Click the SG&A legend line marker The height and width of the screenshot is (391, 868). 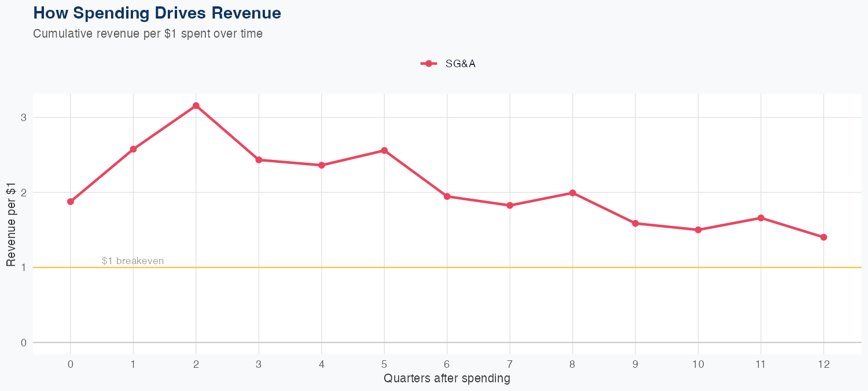[x=428, y=64]
